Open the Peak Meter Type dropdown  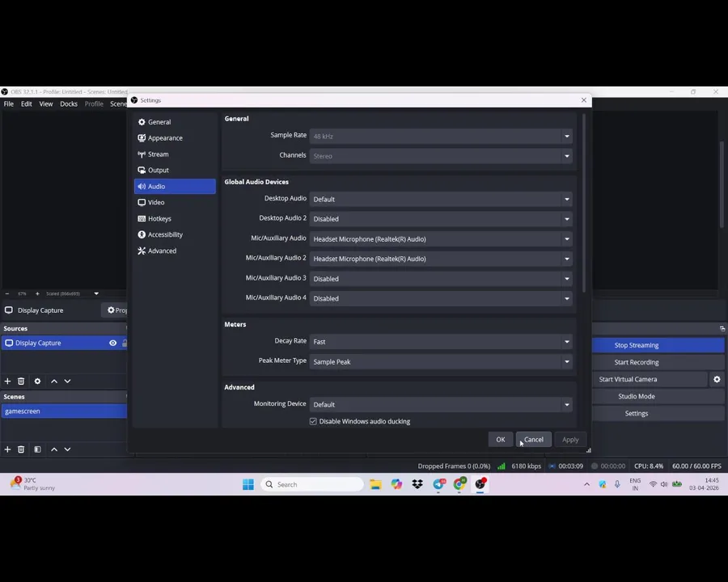pos(441,361)
